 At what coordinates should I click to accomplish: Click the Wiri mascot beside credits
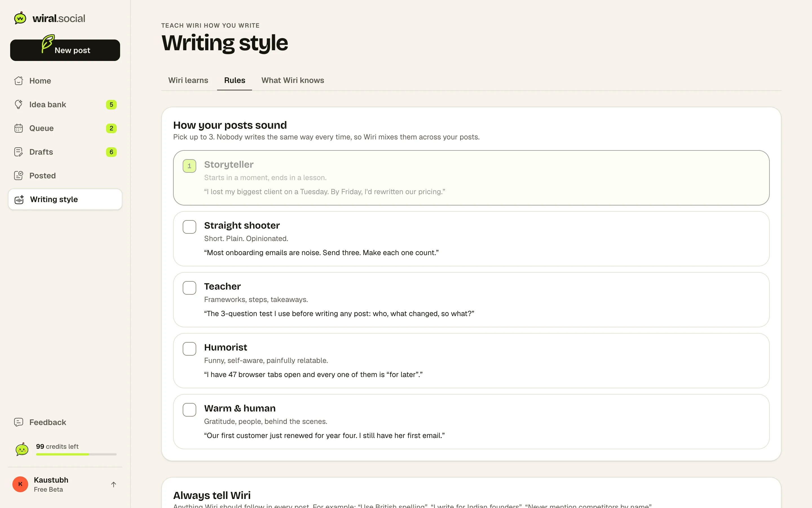pos(22,449)
